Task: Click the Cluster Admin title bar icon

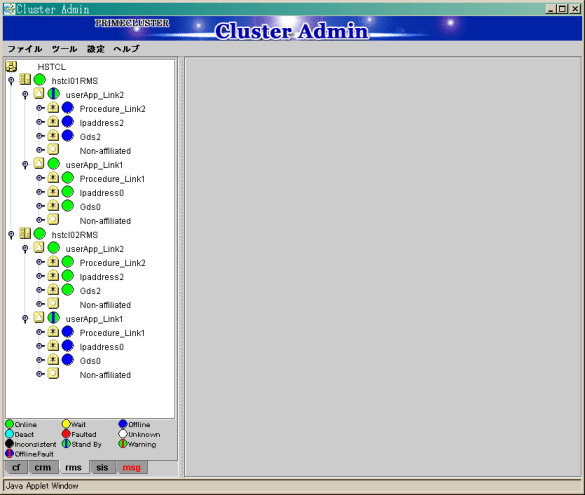Action: point(9,9)
